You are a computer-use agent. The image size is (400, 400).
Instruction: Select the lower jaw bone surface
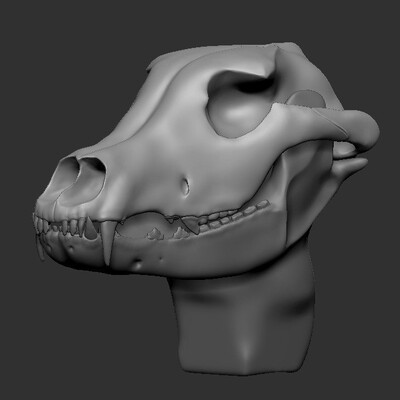tap(200, 253)
